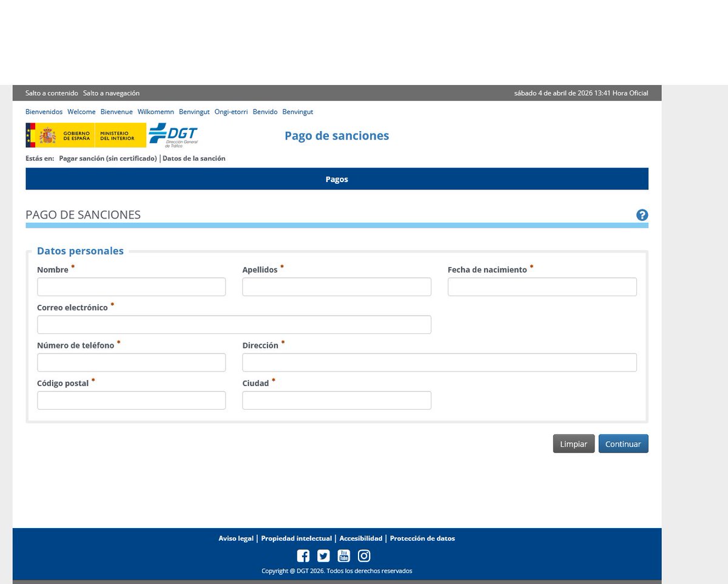
Task: Click the Gobierno de España Ministerio logo
Action: [x=86, y=135]
